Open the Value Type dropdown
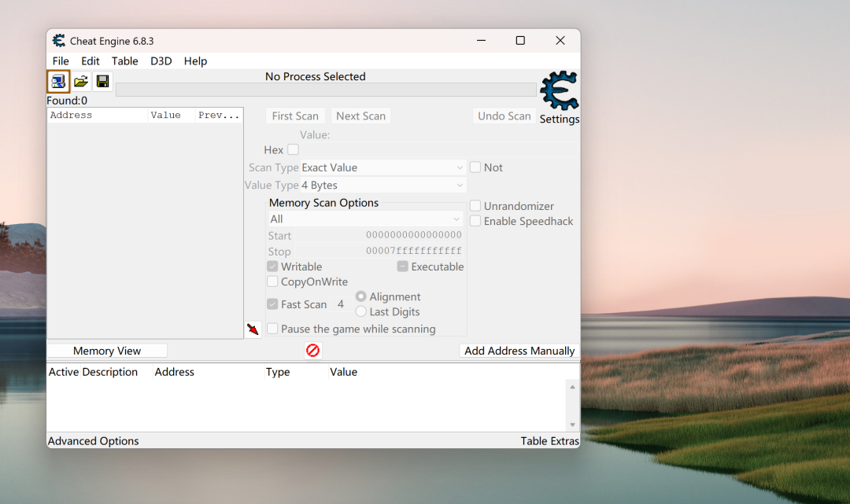This screenshot has height=504, width=850. [382, 185]
